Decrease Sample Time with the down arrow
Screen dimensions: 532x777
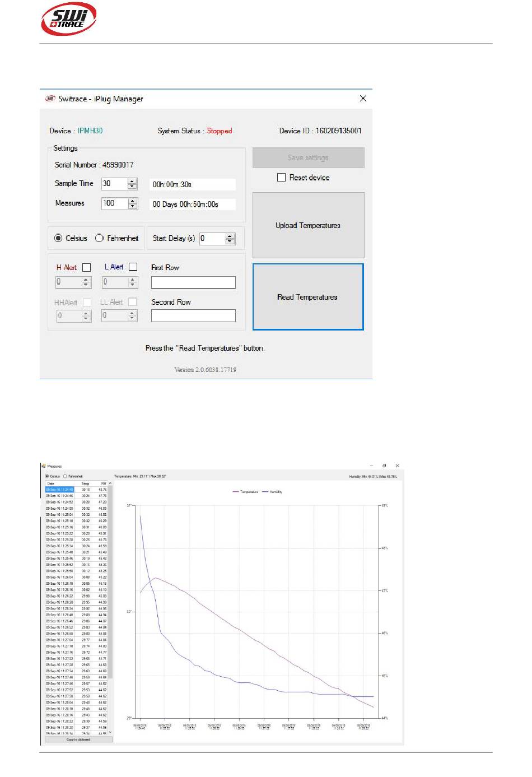(132, 187)
